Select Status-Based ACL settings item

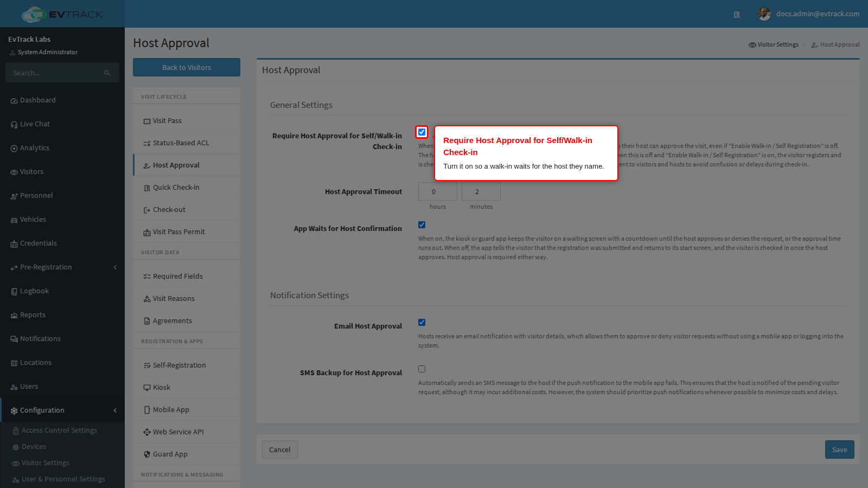click(x=187, y=143)
